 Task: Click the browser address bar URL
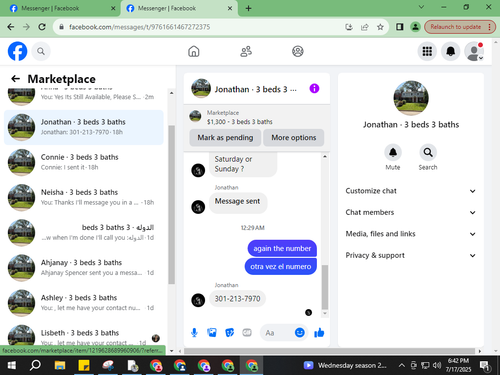pyautogui.click(x=139, y=27)
